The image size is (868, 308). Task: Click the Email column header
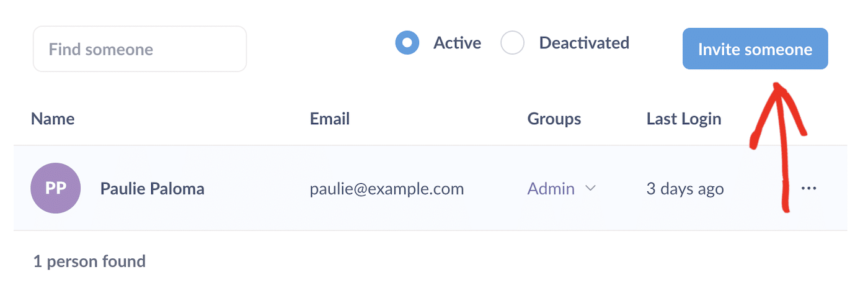pos(330,119)
